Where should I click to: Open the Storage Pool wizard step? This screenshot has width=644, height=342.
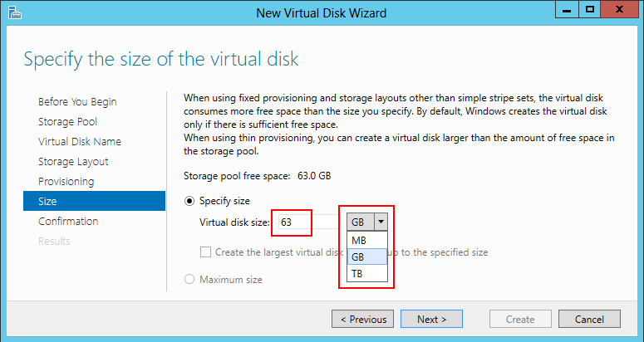pyautogui.click(x=67, y=122)
